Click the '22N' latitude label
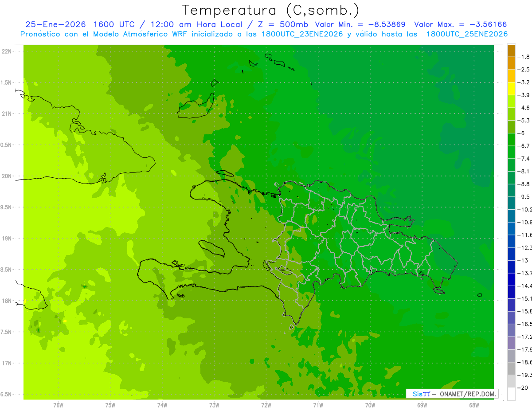532x411 pixels. coord(7,51)
